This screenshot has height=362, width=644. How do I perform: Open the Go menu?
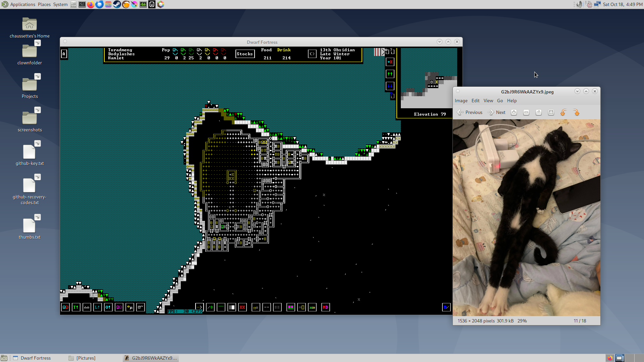click(500, 101)
